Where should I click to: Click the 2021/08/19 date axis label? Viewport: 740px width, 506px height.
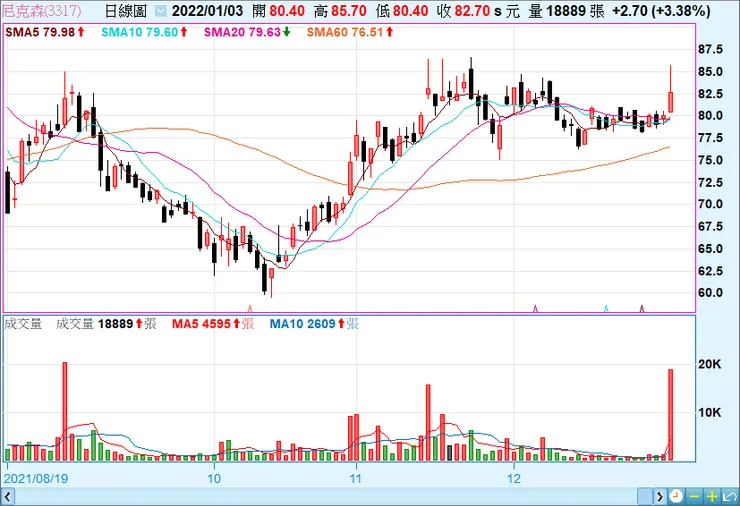36,479
